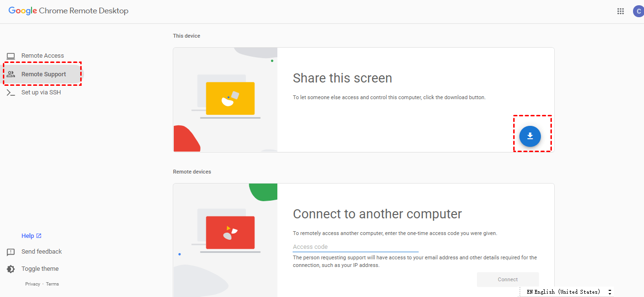Click the blue download button
The height and width of the screenshot is (297, 644).
point(530,136)
